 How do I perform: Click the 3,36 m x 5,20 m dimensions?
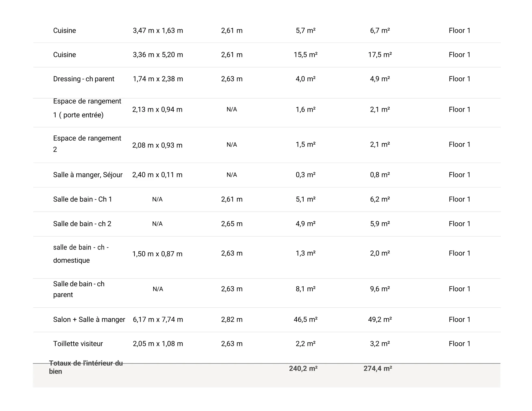click(158, 55)
